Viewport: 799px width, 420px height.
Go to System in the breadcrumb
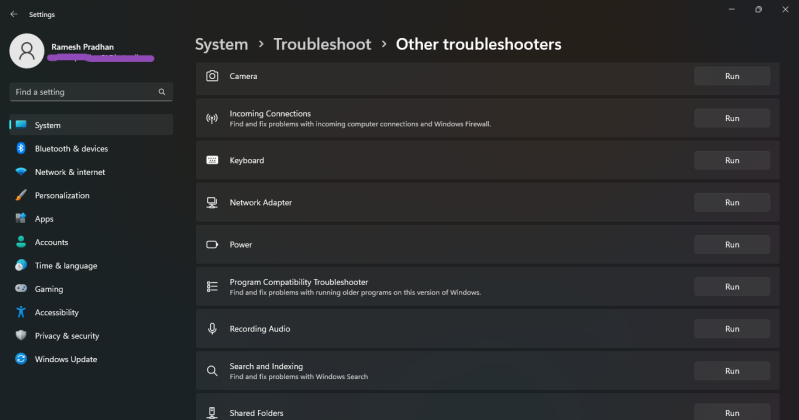[221, 44]
